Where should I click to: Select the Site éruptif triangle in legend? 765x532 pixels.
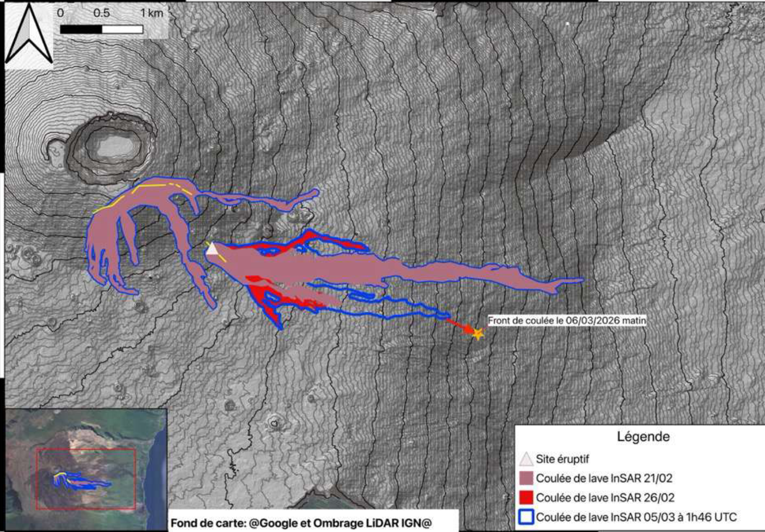[526, 459]
